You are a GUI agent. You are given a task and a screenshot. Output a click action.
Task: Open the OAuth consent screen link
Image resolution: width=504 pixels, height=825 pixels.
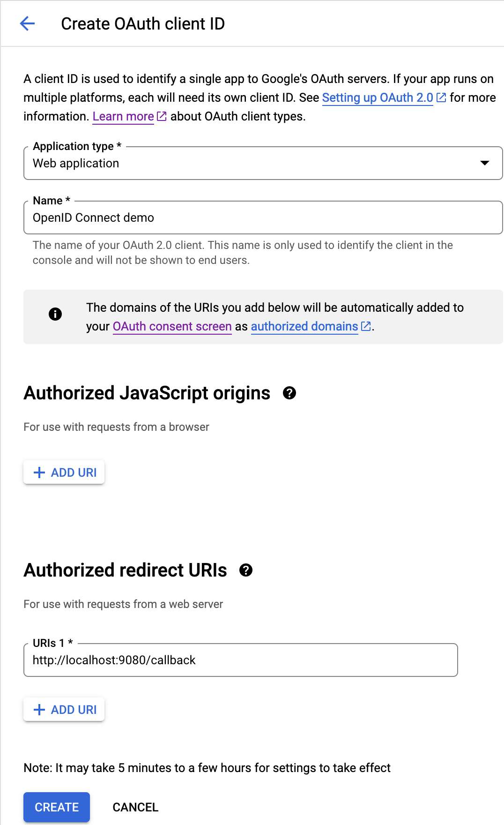[x=172, y=326]
